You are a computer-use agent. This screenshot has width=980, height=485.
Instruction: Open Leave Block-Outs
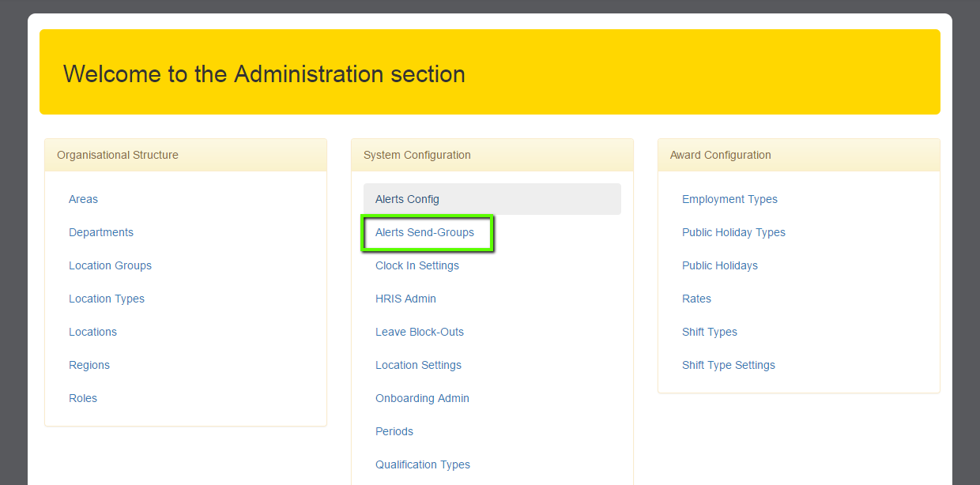420,332
